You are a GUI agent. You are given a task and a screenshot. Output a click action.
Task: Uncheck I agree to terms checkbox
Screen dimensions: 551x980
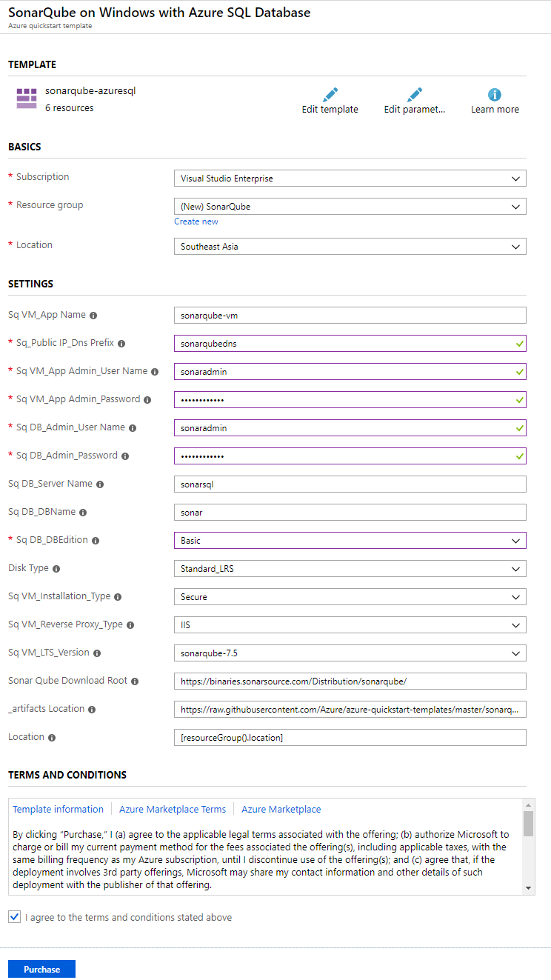(x=14, y=917)
